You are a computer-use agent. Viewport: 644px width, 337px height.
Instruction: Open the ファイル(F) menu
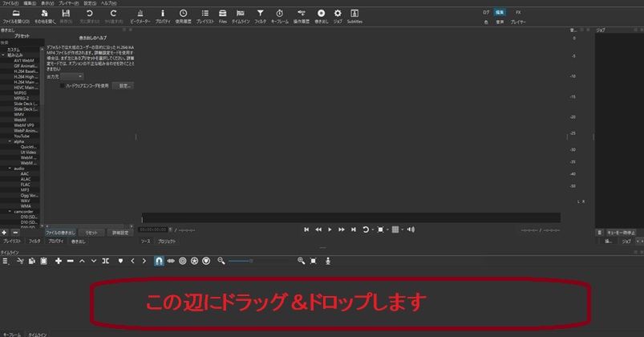pos(10,3)
